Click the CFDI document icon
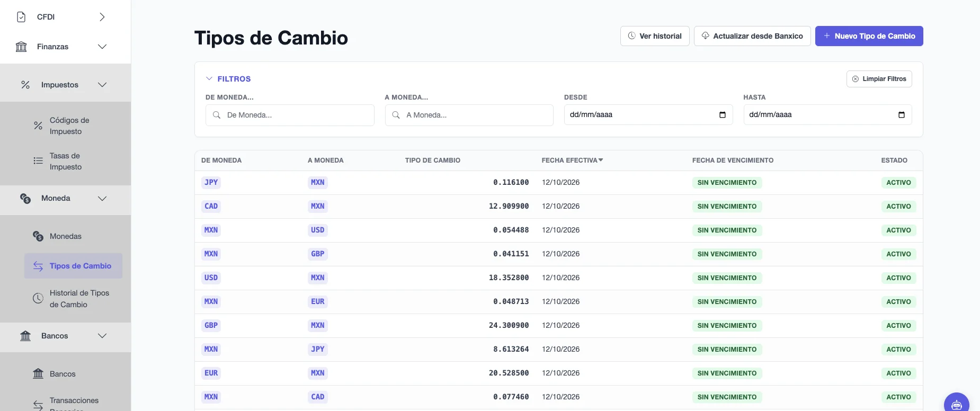Image resolution: width=980 pixels, height=411 pixels. click(21, 17)
